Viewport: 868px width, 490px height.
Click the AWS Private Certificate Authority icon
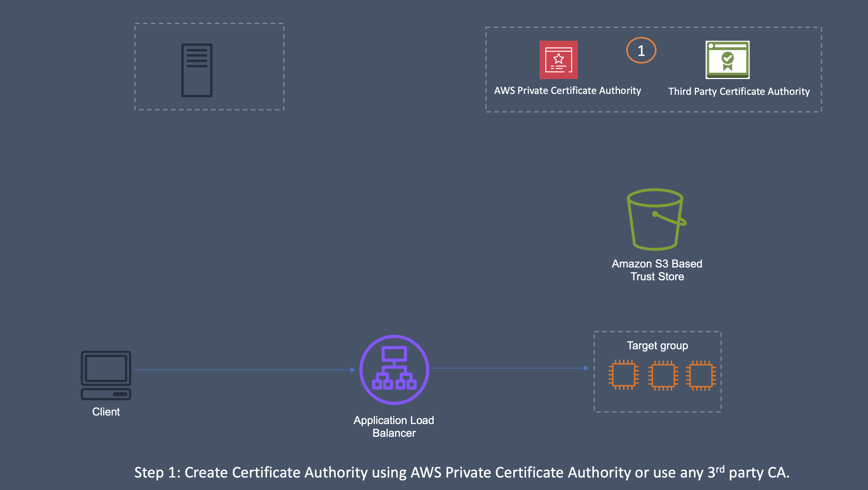(x=558, y=60)
